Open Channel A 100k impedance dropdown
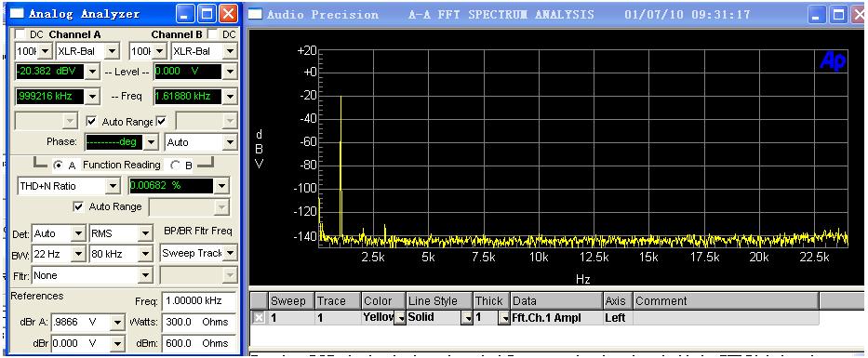 pos(46,51)
